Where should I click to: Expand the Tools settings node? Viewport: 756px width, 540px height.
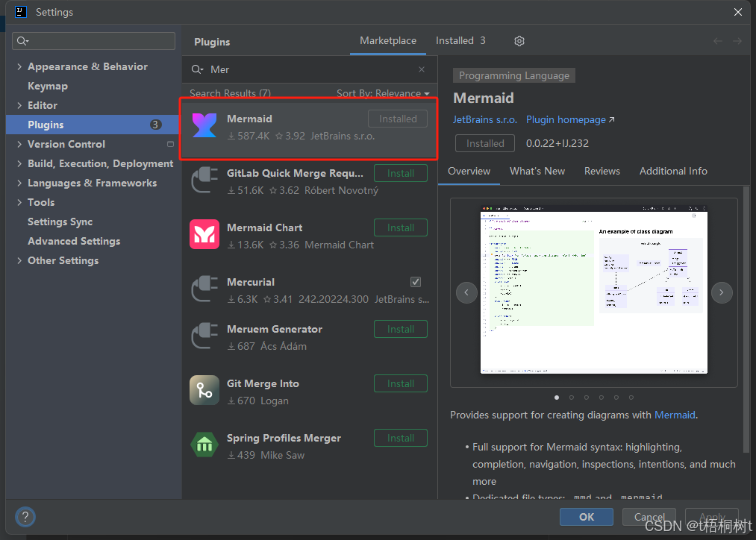pos(19,202)
